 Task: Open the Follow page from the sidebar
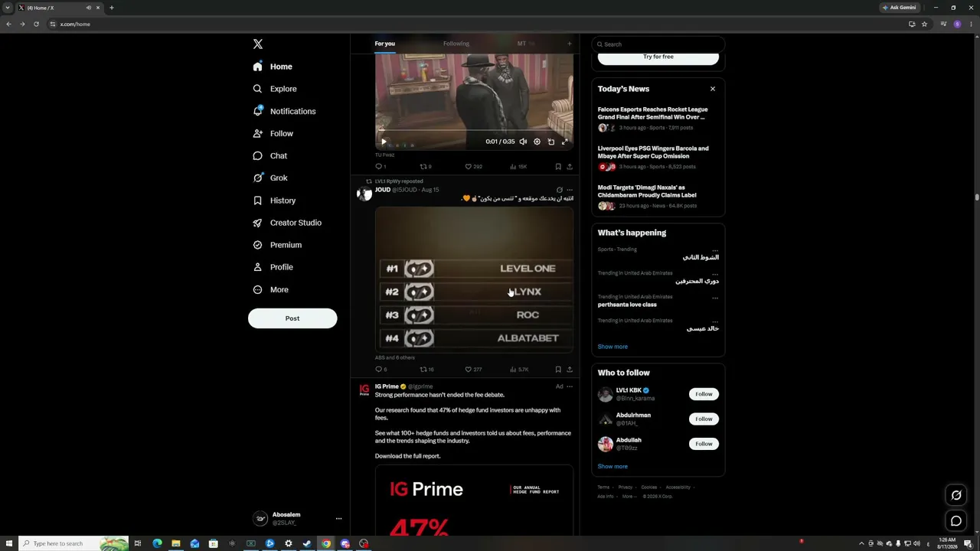pyautogui.click(x=273, y=133)
